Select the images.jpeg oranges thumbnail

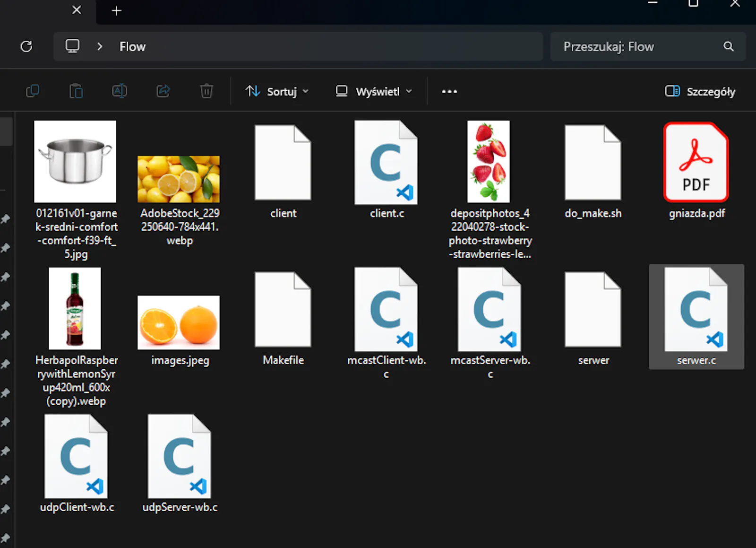tap(179, 322)
